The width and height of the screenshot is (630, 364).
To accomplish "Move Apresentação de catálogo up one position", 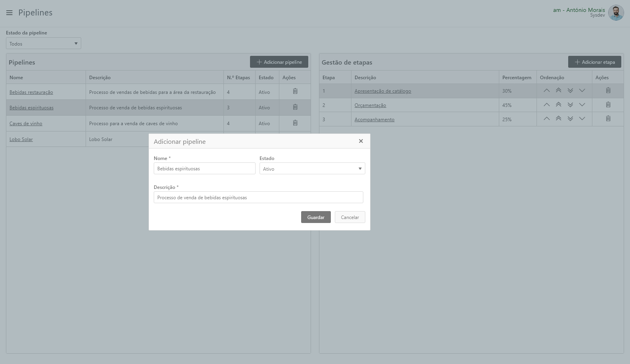I will coord(546,91).
